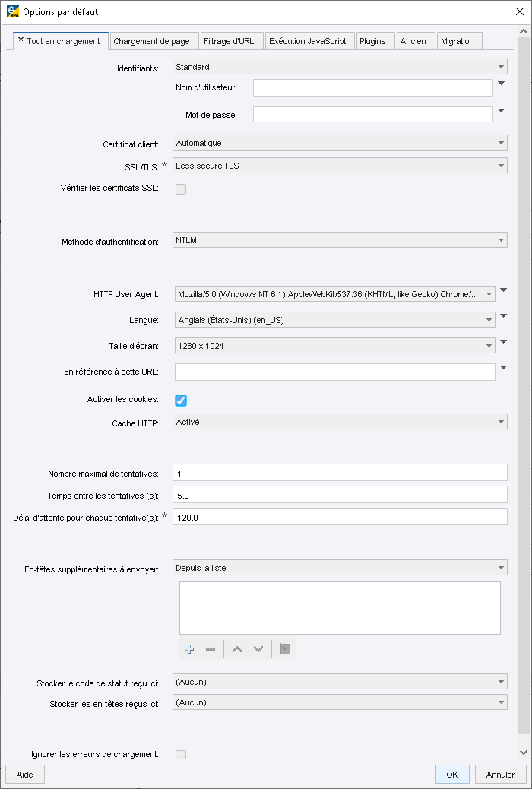532x789 pixels.
Task: Change the Cache HTTP dropdown from Activé
Action: [x=340, y=420]
